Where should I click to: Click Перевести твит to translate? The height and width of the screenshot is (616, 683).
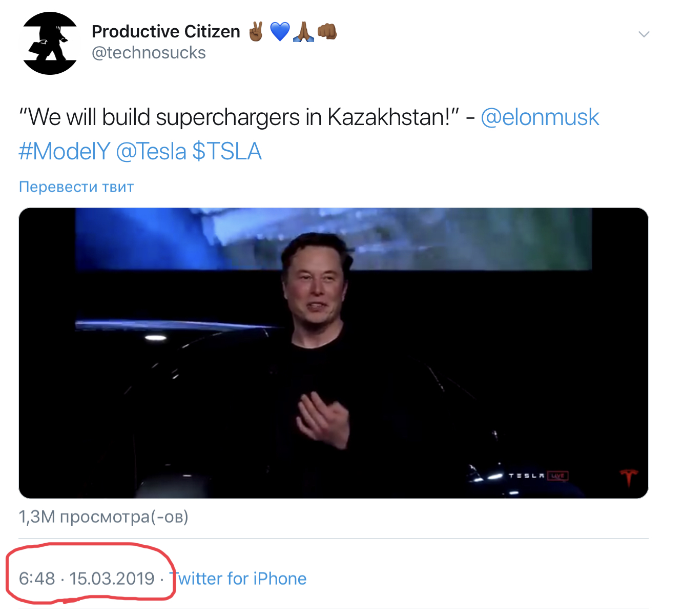[x=76, y=187]
